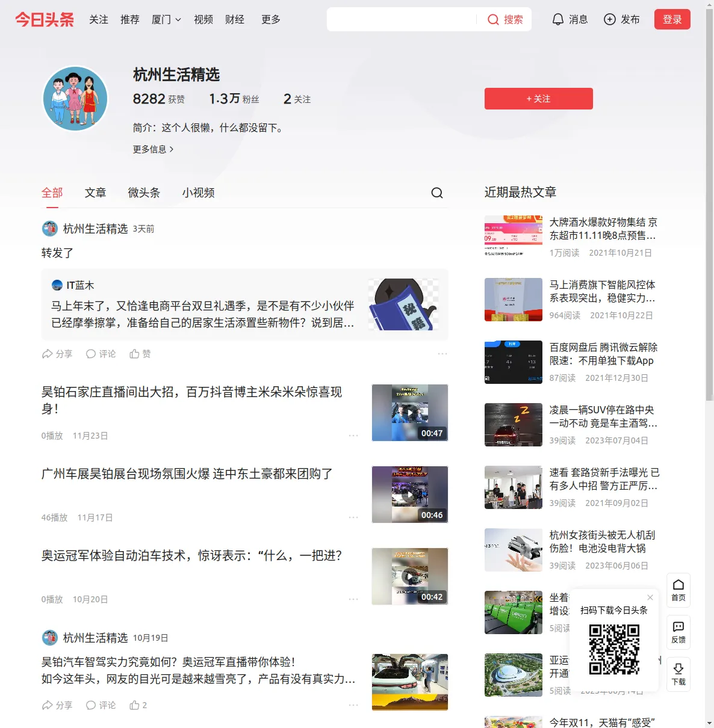
Task: Click the red 登录 button
Action: [x=672, y=19]
